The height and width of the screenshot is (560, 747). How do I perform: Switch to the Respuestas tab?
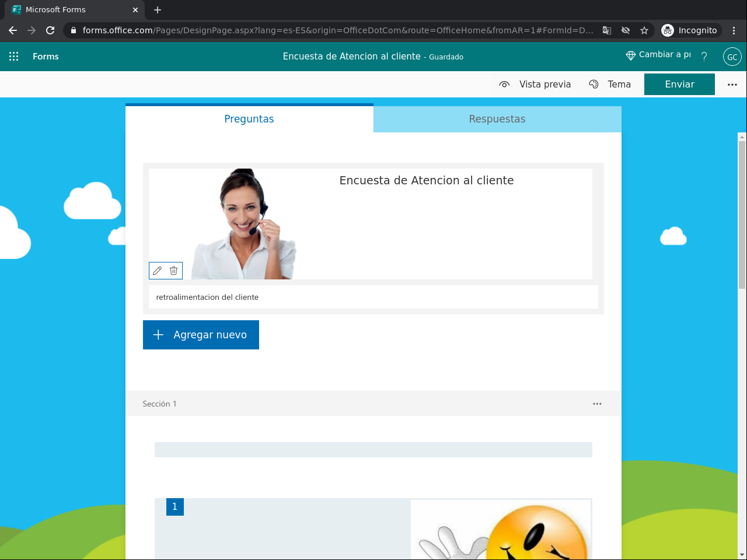[x=497, y=119]
